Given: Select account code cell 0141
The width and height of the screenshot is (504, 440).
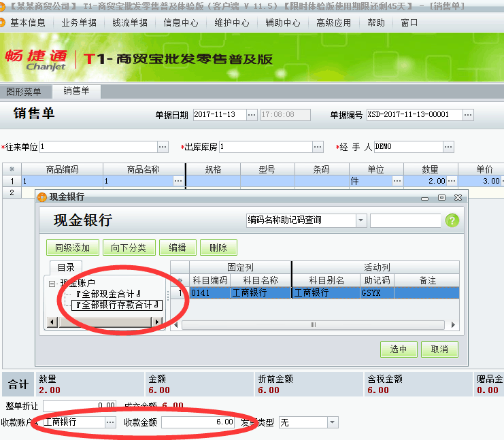Looking at the screenshot, I should 210,293.
